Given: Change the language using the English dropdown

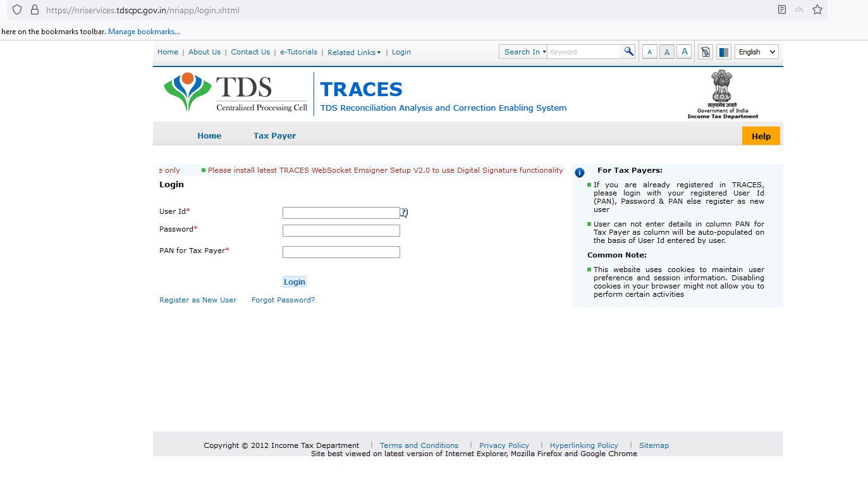Looking at the screenshot, I should 756,51.
